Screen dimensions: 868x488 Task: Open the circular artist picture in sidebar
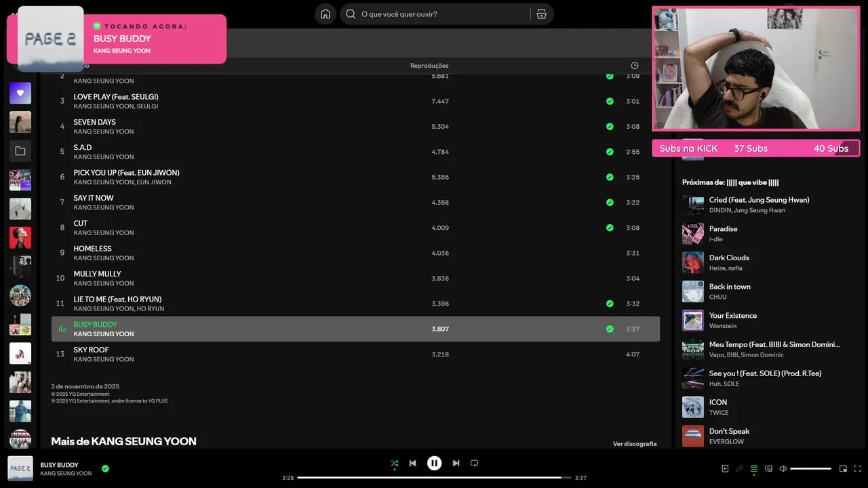[x=20, y=296]
